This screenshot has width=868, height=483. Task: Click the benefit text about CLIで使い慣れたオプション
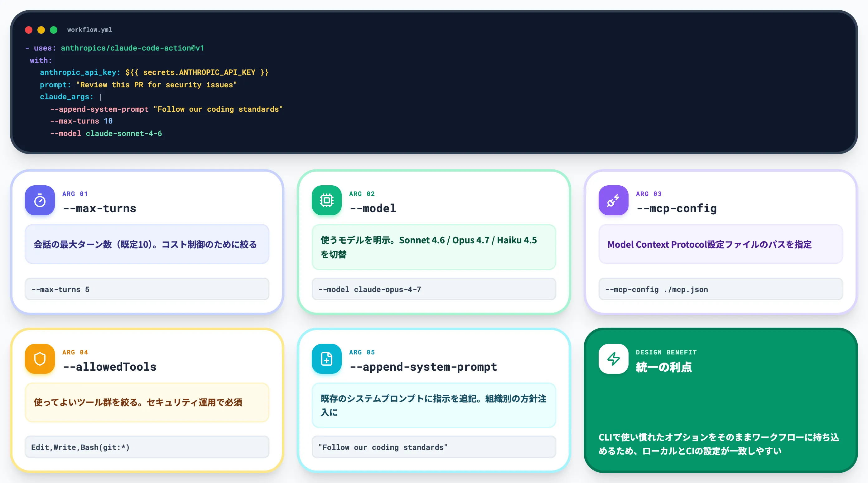[719, 444]
